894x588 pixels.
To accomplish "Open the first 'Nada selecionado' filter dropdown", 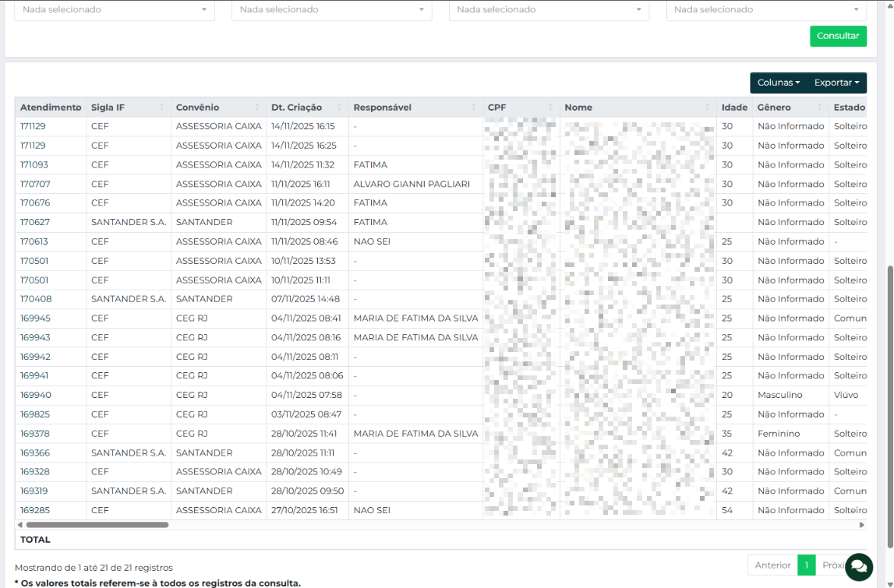I will click(x=115, y=9).
